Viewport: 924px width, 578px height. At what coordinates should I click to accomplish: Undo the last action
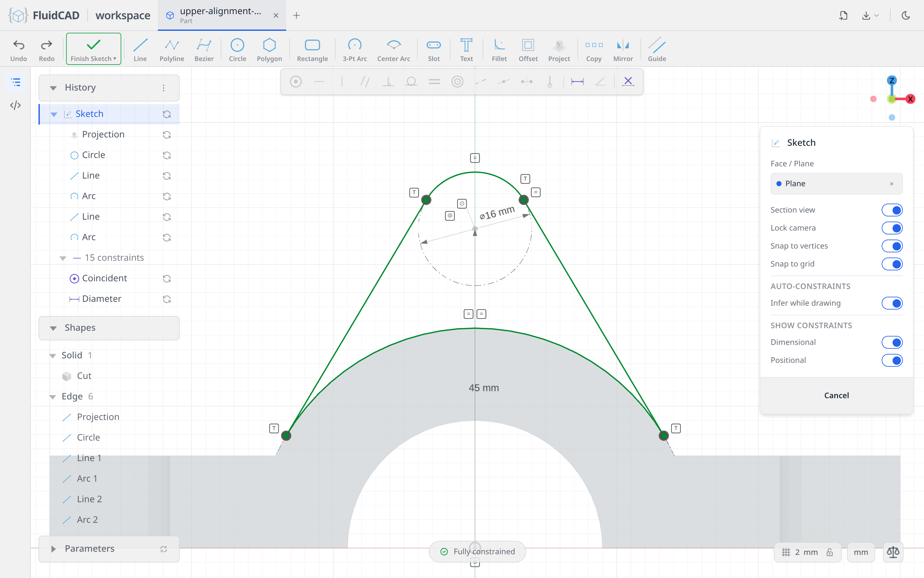(x=18, y=50)
